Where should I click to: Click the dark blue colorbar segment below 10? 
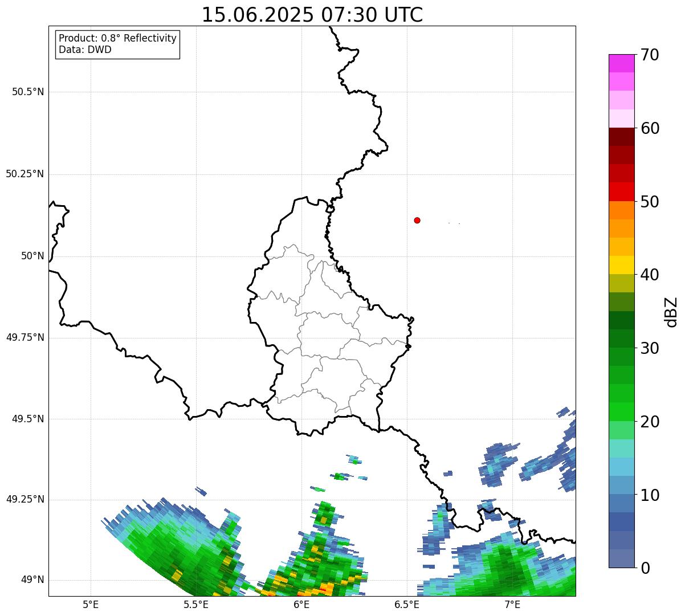click(x=621, y=521)
